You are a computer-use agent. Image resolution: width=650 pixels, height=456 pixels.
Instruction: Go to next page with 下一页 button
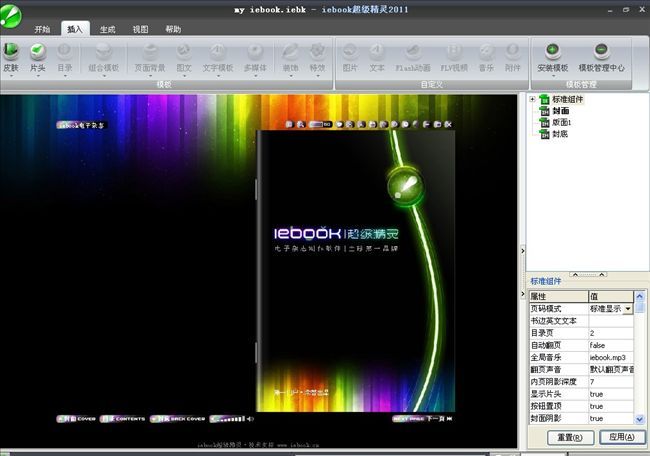coord(422,419)
